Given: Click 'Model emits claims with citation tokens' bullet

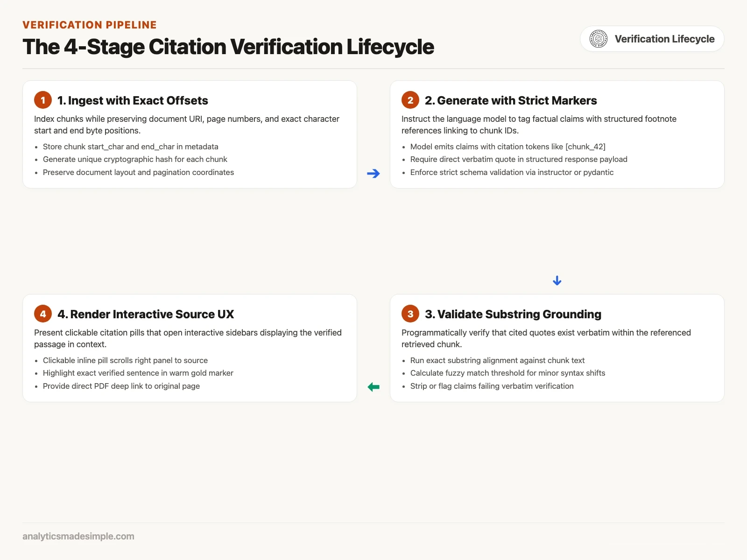Looking at the screenshot, I should tap(508, 147).
